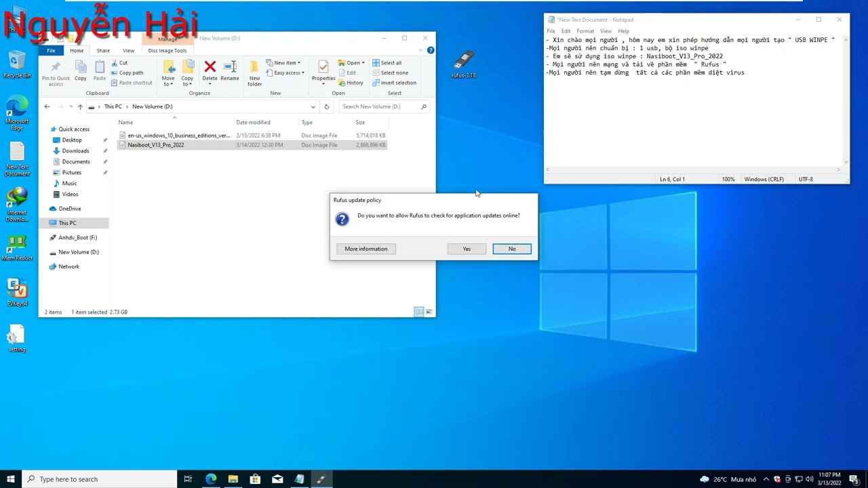Open the Disc Image Tools tab
The width and height of the screenshot is (868, 488).
point(167,51)
